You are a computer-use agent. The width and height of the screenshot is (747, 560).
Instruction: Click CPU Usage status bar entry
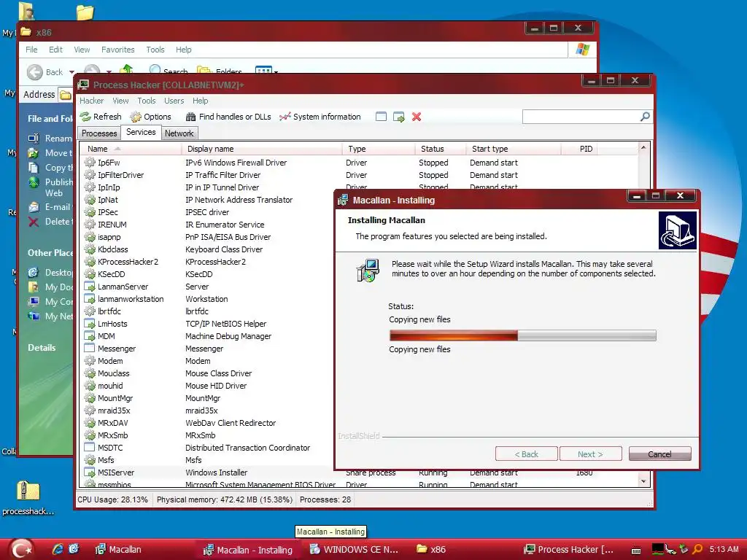pyautogui.click(x=112, y=499)
